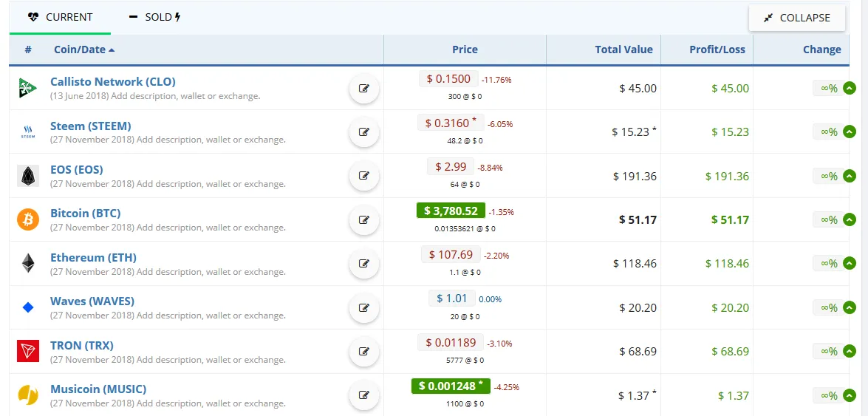Open Callisto Network (CLO) link
The height and width of the screenshot is (416, 868).
pyautogui.click(x=113, y=81)
